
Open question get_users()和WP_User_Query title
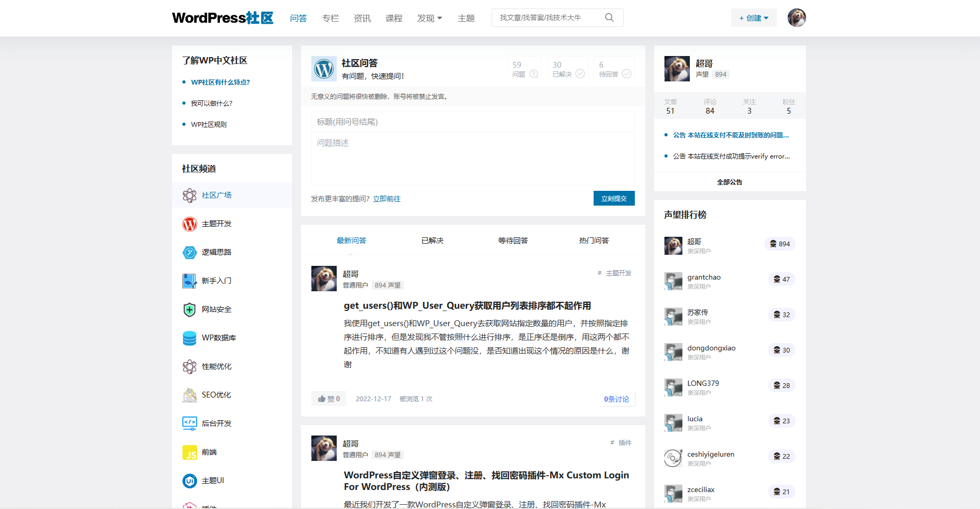tap(467, 306)
